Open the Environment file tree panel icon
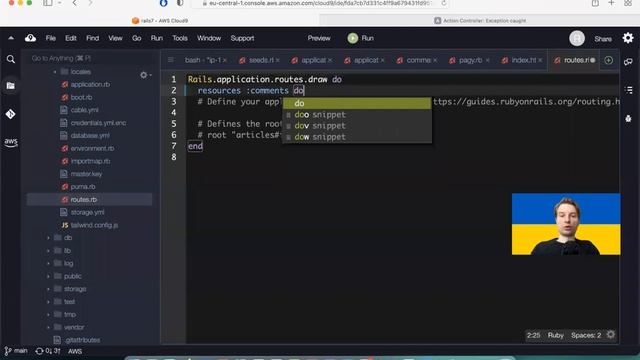This screenshot has width=640, height=360. click(x=11, y=86)
